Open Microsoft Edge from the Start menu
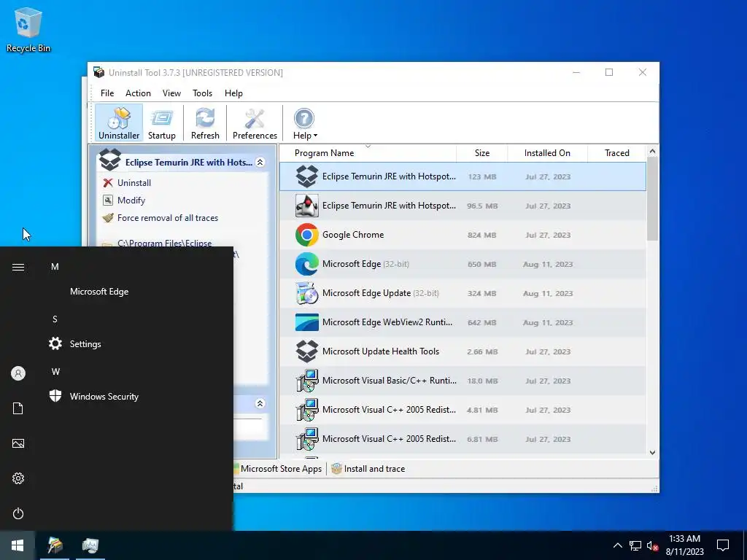 click(99, 292)
